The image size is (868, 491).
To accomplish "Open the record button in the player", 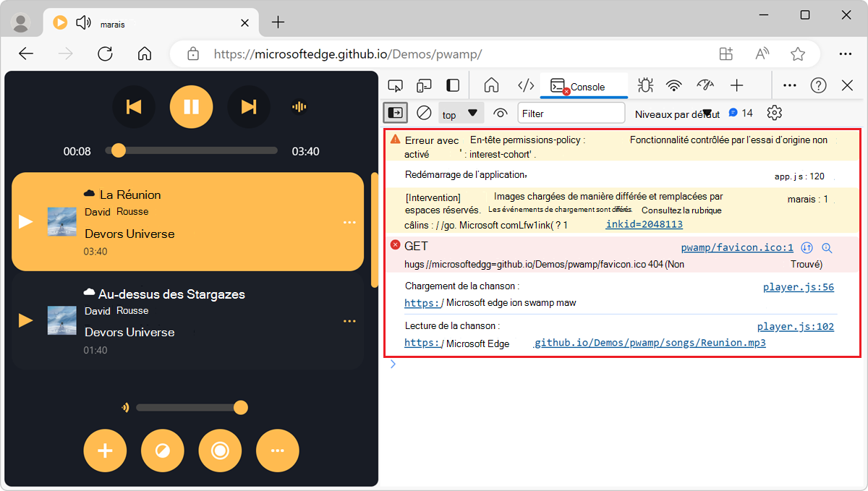I will 220,451.
